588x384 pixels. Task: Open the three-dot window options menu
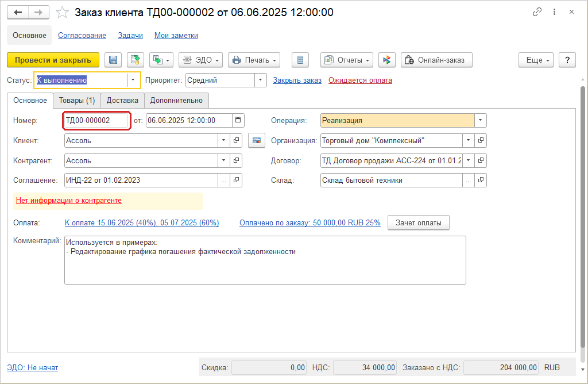point(554,12)
